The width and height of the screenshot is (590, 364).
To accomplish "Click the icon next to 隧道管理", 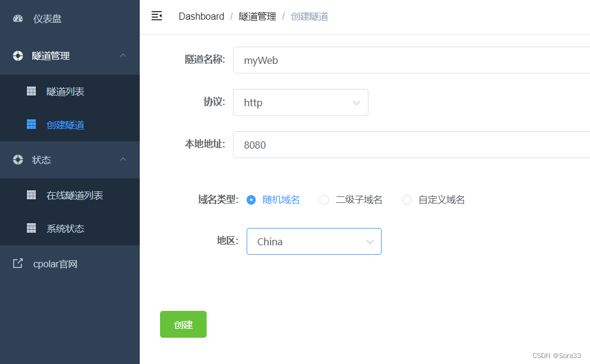I will click(18, 55).
